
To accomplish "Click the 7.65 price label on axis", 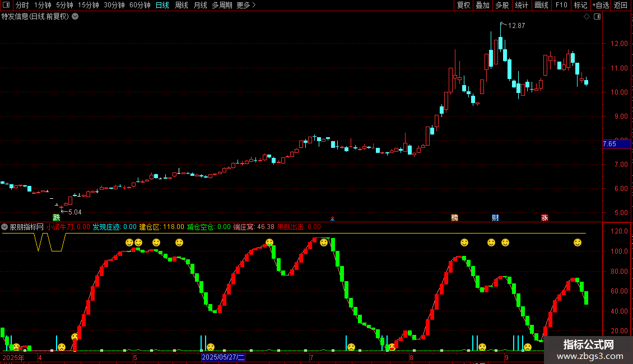I will [x=616, y=144].
